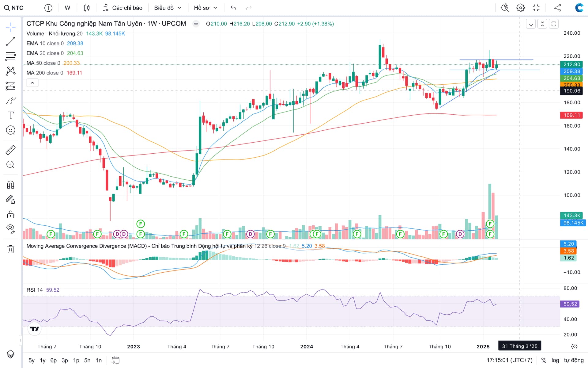Toggle magnet mode for drawings
The image size is (588, 368).
[x=11, y=185]
